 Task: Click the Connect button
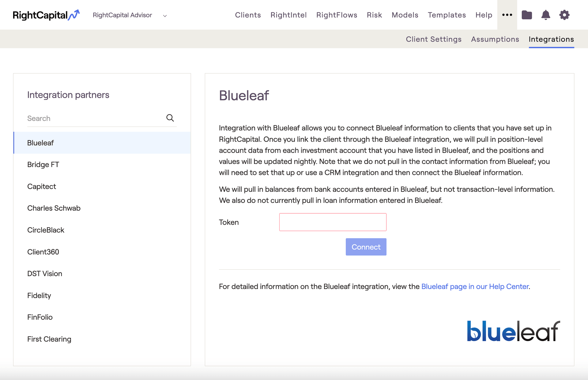pos(366,247)
